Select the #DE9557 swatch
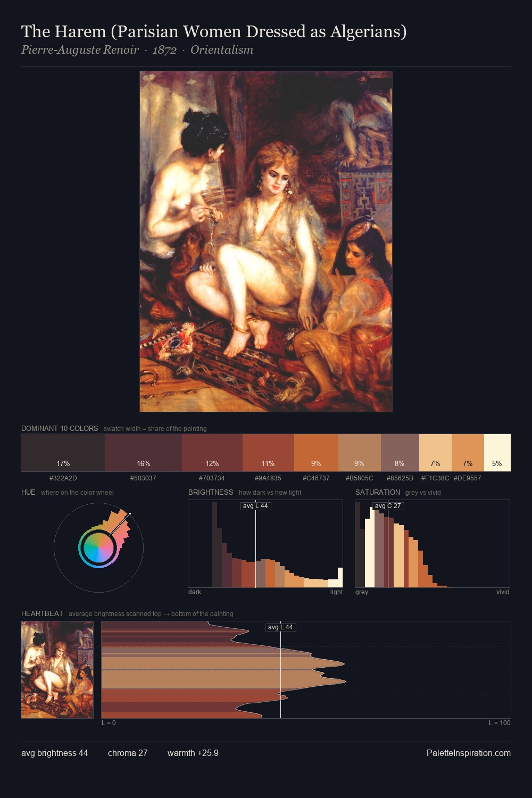This screenshot has width=532, height=798. tap(468, 453)
